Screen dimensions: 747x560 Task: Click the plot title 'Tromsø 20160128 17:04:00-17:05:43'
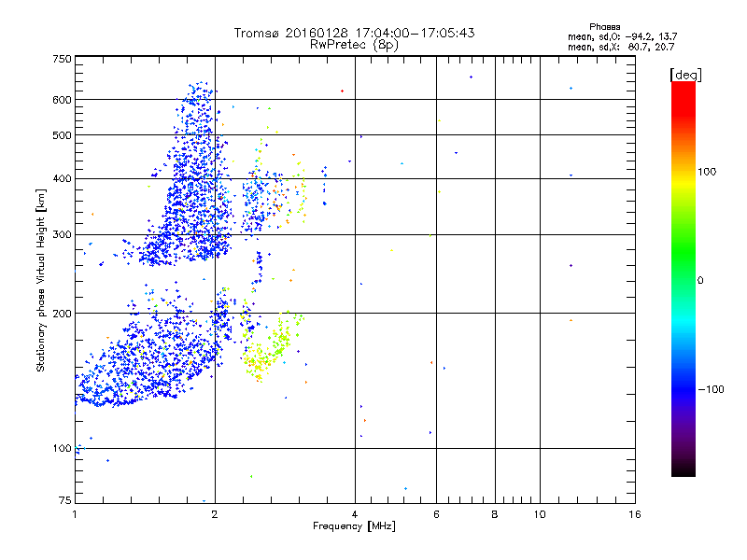tap(354, 33)
